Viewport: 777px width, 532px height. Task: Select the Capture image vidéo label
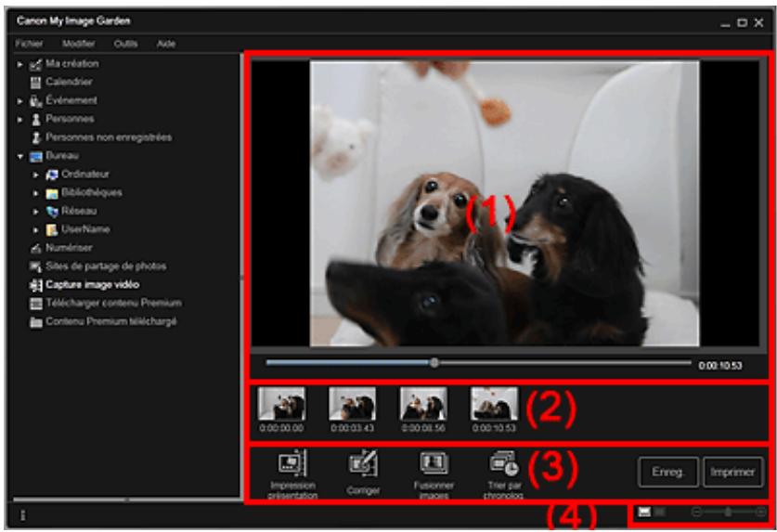[92, 285]
